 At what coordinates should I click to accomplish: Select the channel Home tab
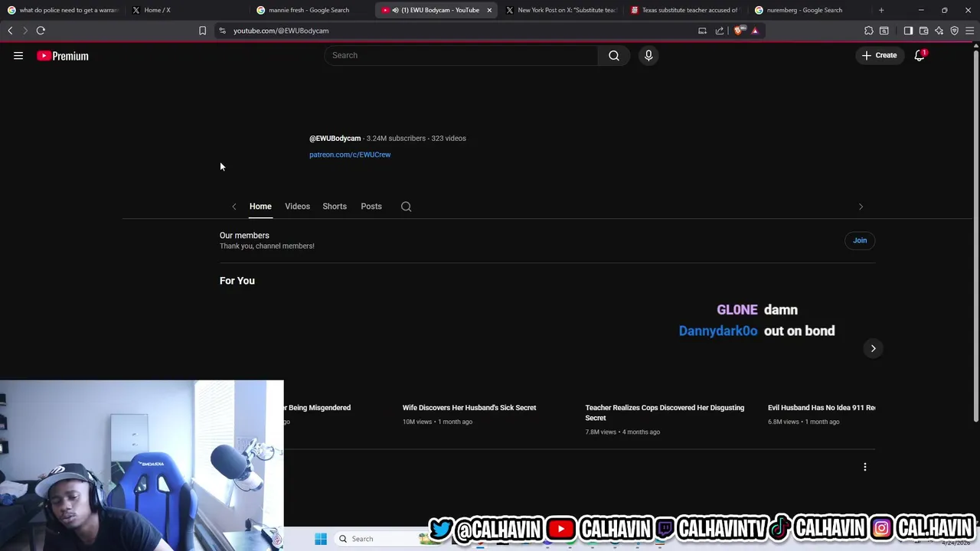tap(260, 207)
